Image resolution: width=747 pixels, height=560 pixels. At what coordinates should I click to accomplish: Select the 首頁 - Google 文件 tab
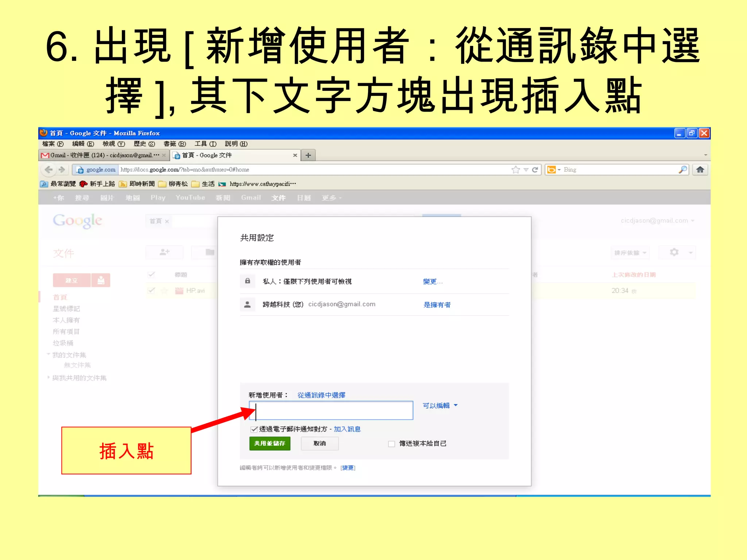coord(235,155)
